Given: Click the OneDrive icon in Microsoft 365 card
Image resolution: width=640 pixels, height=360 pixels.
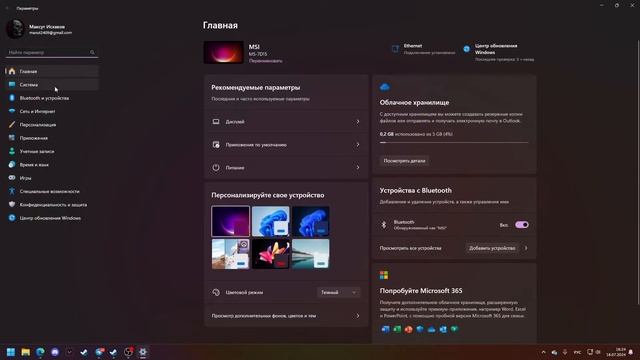Looking at the screenshot, I should coord(431,329).
